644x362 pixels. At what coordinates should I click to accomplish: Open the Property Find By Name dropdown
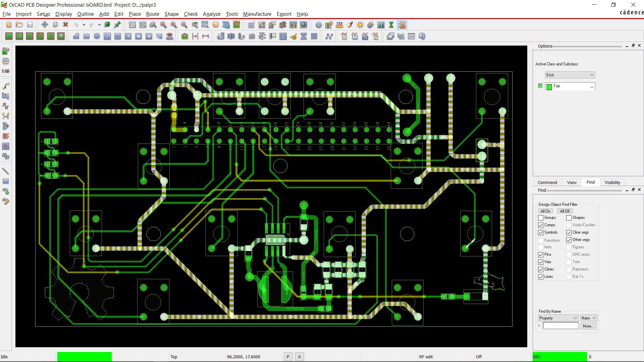[x=558, y=318]
